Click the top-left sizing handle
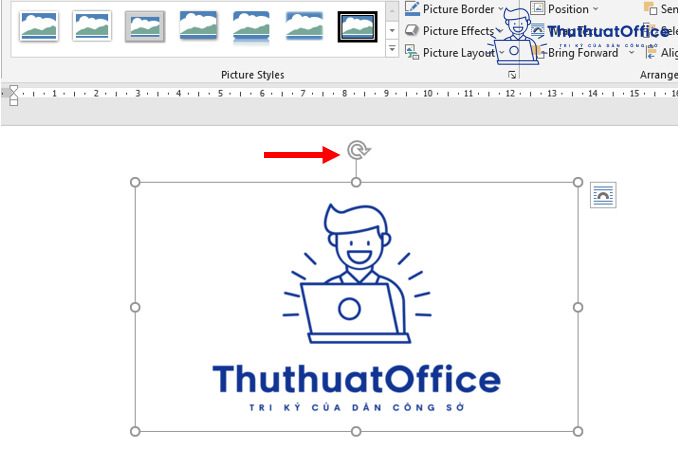Screen dimensions: 678x470 point(135,182)
